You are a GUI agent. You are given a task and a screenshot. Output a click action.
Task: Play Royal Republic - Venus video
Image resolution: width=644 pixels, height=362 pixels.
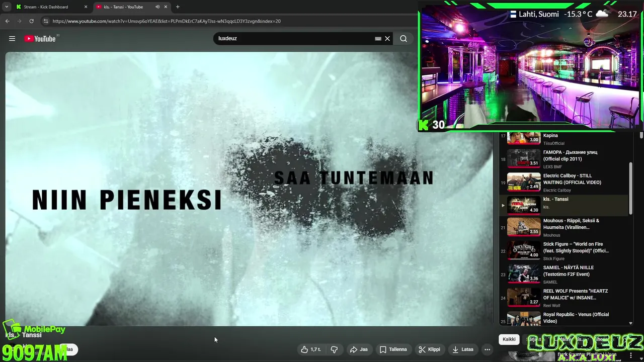[563, 319]
